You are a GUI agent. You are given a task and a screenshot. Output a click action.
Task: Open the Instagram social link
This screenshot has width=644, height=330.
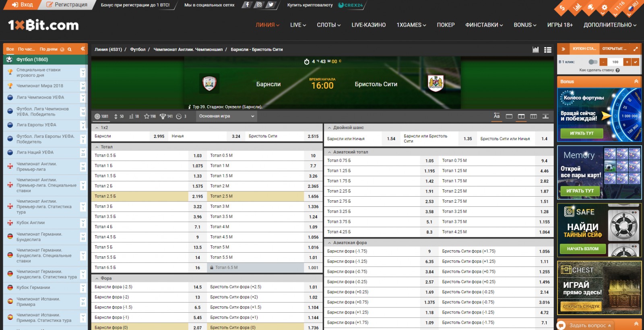coord(259,5)
